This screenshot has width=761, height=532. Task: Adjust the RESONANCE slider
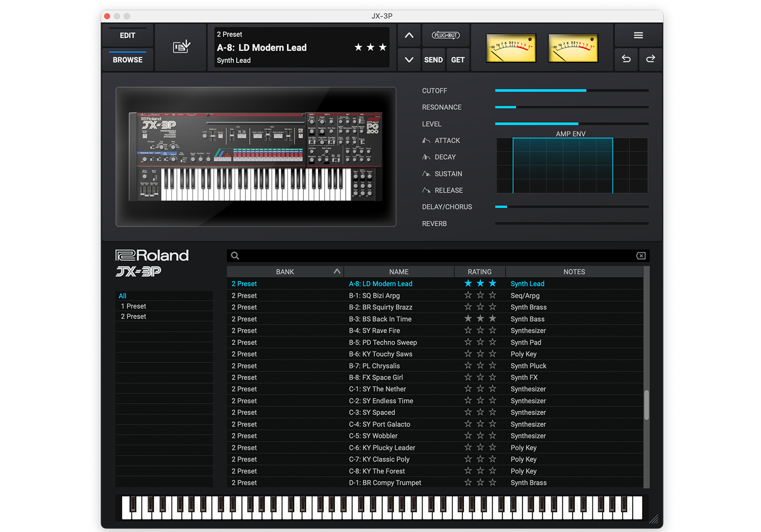click(572, 107)
